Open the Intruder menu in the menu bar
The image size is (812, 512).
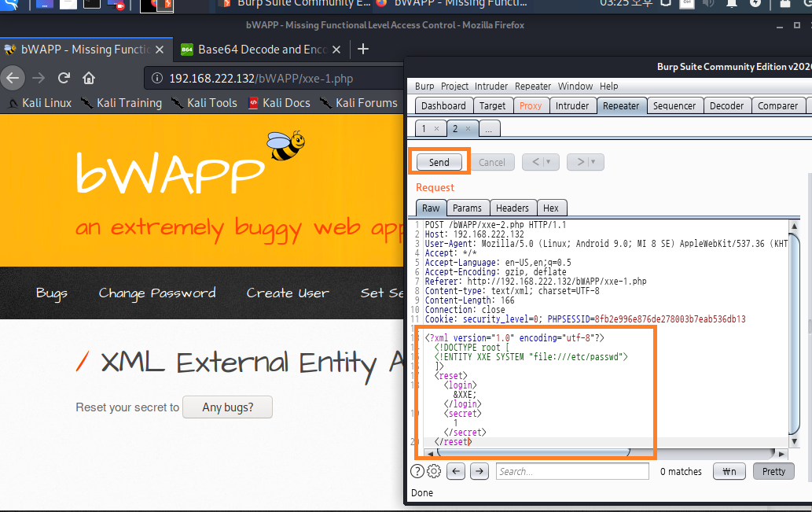coord(491,86)
